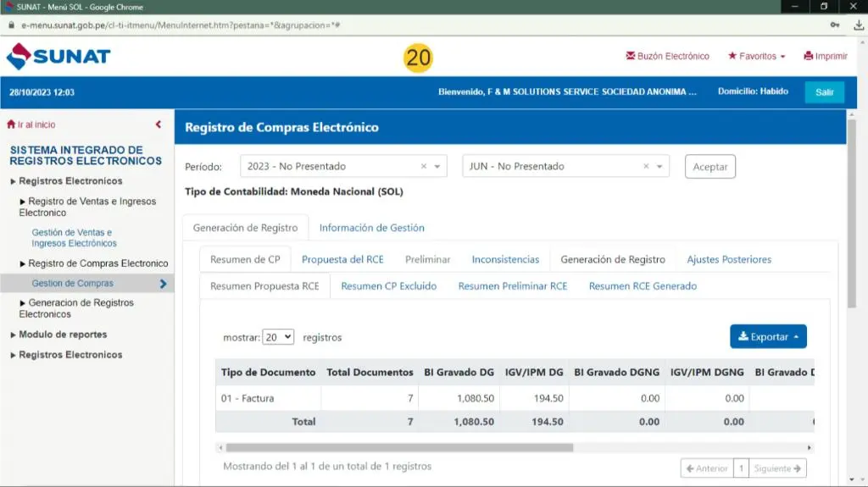Open the month period dropdown
Screen dimensions: 868x487
pos(660,167)
